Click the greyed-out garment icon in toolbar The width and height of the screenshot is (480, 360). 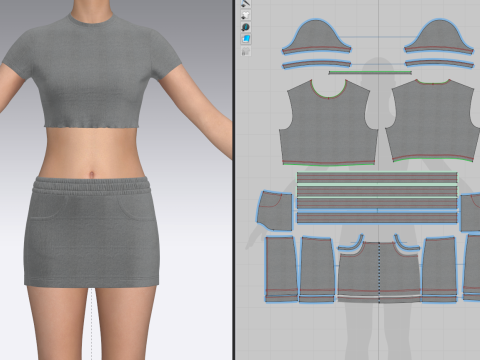[246, 51]
